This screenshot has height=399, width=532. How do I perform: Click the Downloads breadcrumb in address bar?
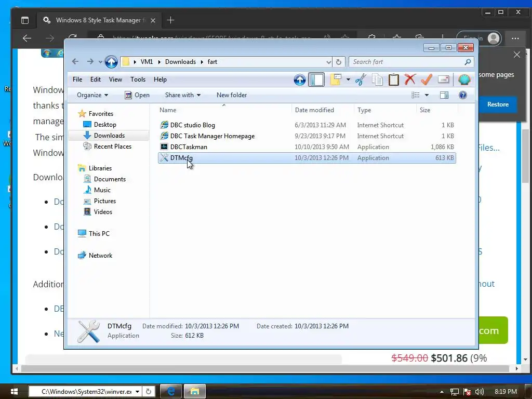point(180,62)
